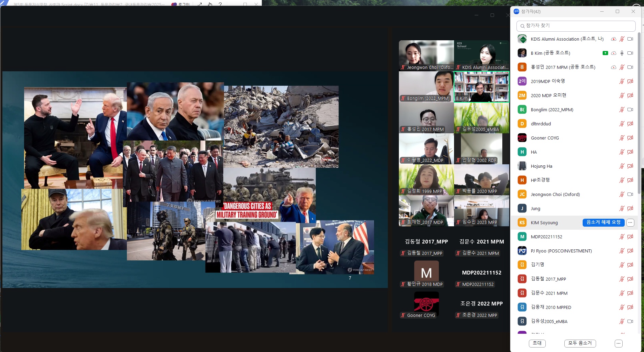The height and width of the screenshot is (352, 644).
Task: Click the 음소거 해제 요청 button
Action: [x=603, y=222]
